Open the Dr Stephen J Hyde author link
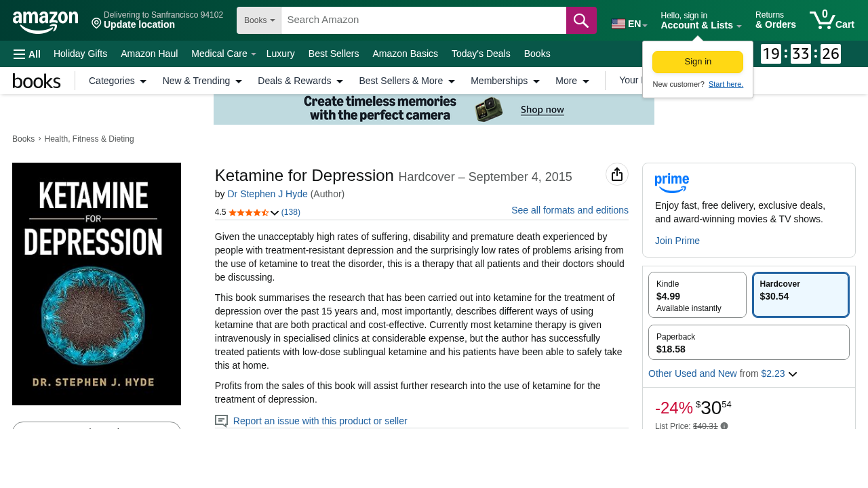The height and width of the screenshot is (488, 868). (x=267, y=193)
